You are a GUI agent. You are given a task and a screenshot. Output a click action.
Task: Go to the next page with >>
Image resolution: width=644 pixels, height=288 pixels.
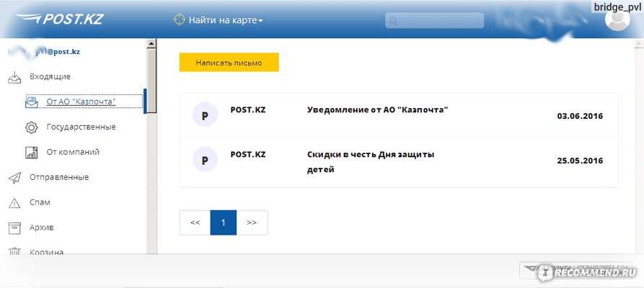(x=252, y=222)
